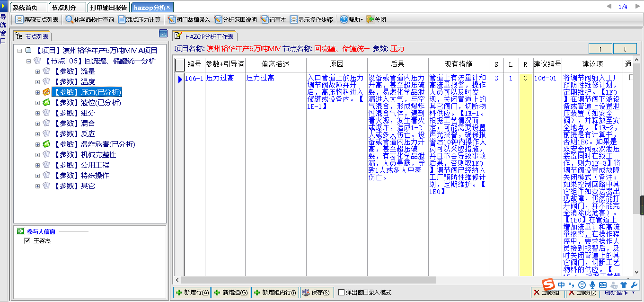
Task: Toggle the 王啓杰 participant checkbox
Action: [27, 241]
